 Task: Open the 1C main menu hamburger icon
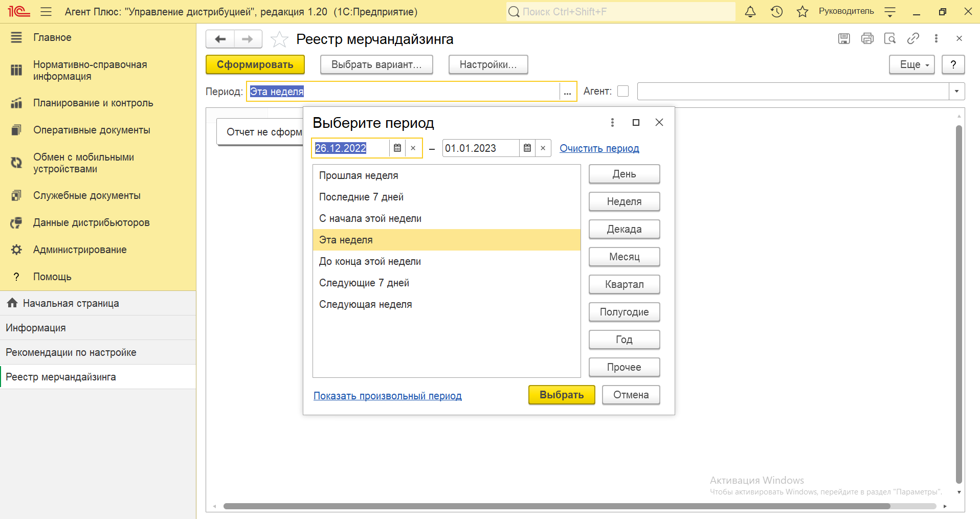[46, 11]
